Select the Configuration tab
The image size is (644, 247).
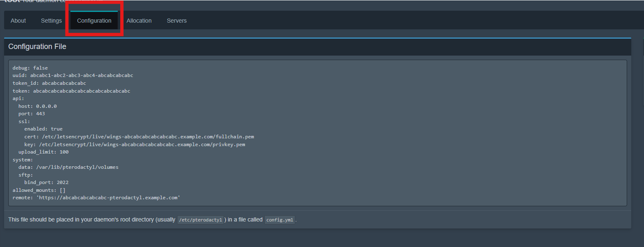tap(94, 20)
